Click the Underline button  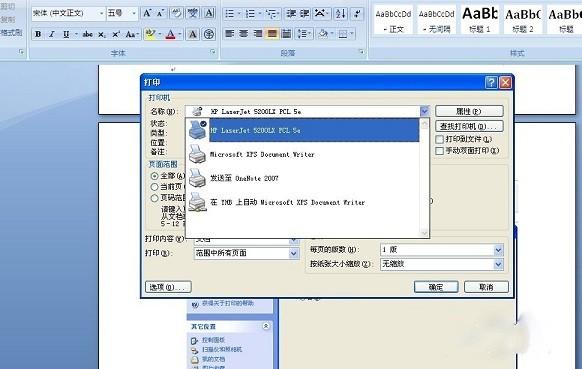(66, 34)
